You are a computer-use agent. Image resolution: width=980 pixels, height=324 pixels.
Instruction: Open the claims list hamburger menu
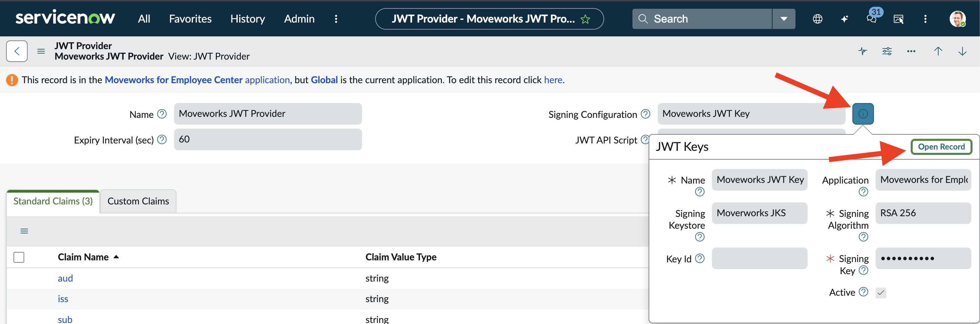pyautogui.click(x=24, y=231)
